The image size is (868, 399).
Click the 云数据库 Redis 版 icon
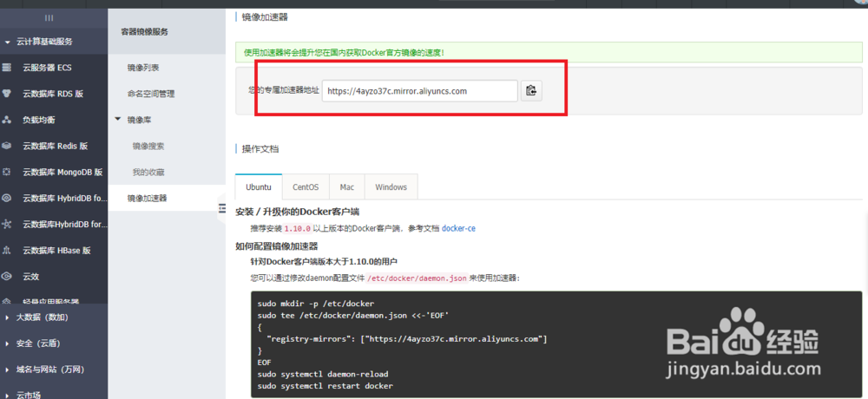point(7,146)
